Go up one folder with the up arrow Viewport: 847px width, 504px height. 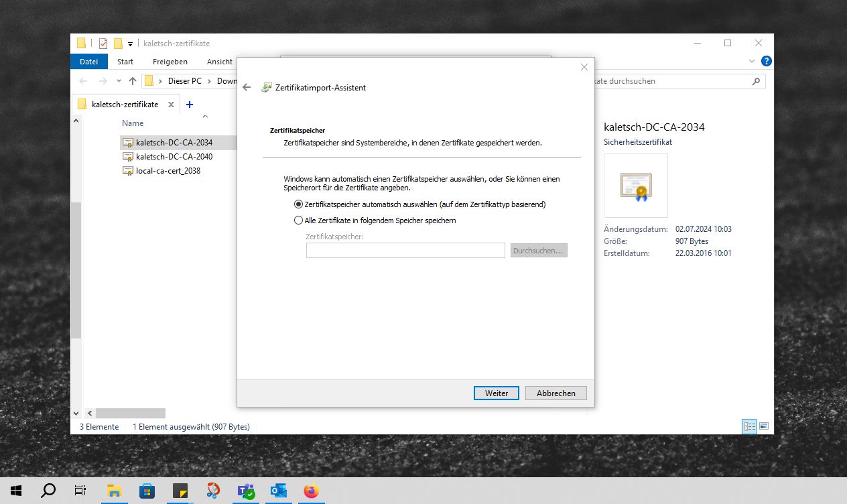[x=133, y=81]
